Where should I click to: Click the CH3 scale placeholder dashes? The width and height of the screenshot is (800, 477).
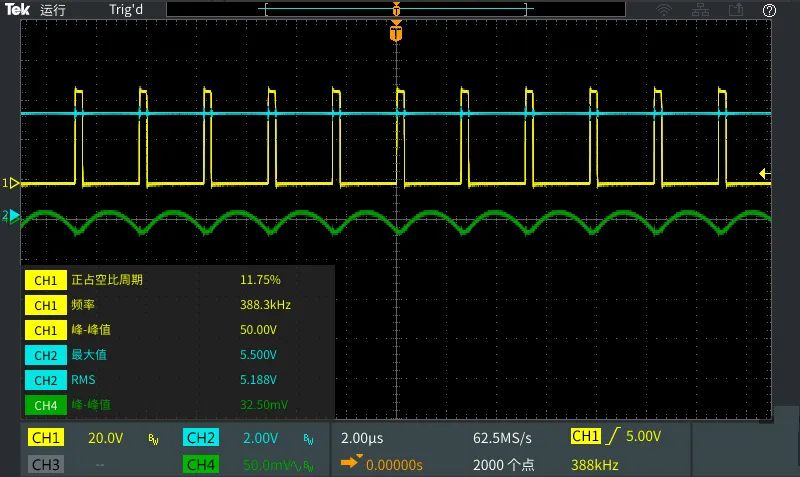(99, 465)
